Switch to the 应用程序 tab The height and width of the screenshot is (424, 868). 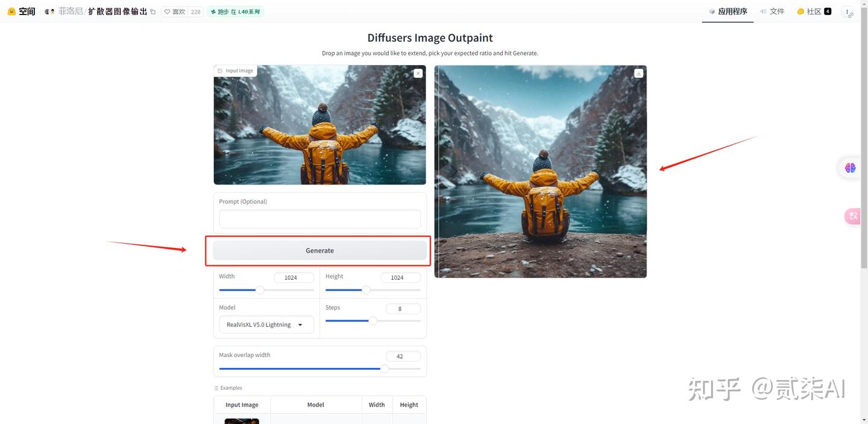[x=728, y=11]
